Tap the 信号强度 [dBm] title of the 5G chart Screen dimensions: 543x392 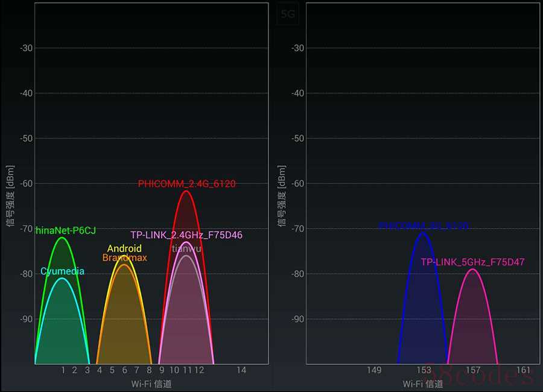coord(282,196)
